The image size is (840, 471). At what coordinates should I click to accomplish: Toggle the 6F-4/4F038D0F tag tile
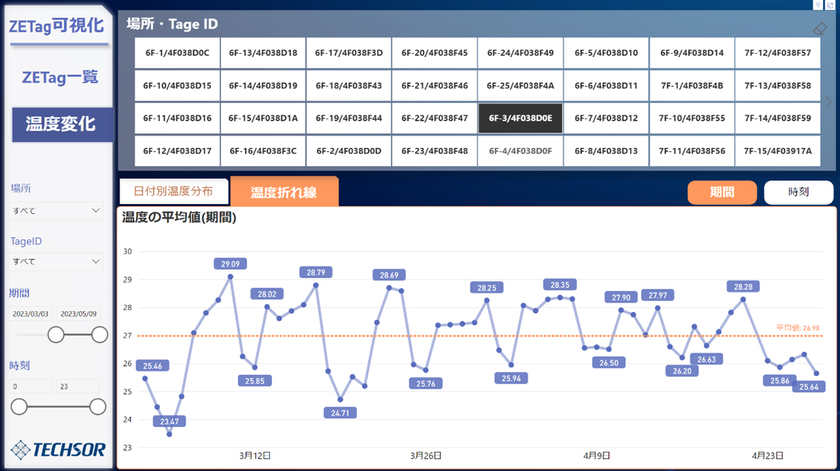pyautogui.click(x=520, y=151)
